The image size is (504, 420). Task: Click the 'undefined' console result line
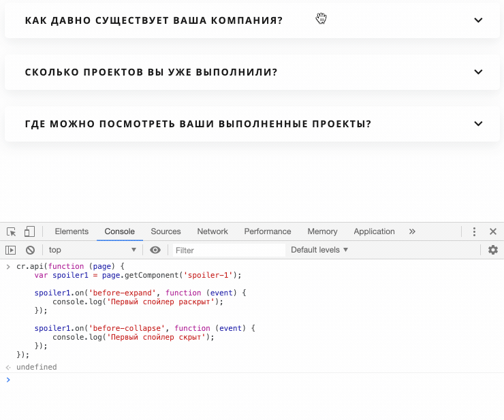click(36, 367)
